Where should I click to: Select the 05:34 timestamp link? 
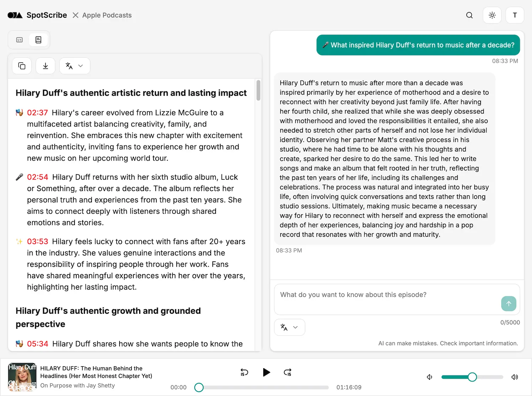(x=38, y=344)
